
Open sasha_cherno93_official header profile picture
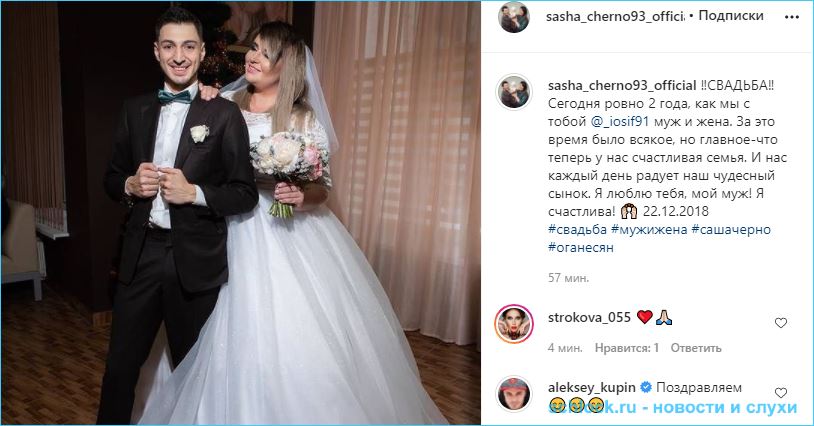pyautogui.click(x=513, y=17)
